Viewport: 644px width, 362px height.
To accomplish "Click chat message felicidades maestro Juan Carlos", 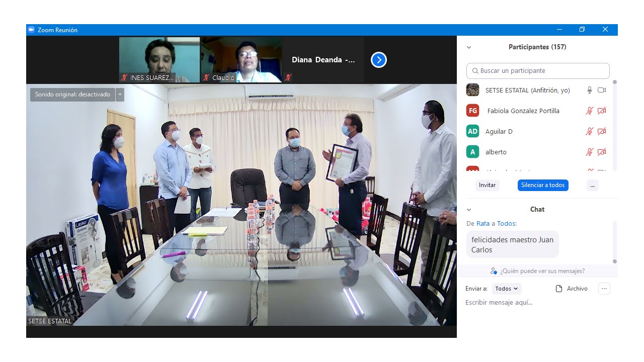I will [512, 245].
